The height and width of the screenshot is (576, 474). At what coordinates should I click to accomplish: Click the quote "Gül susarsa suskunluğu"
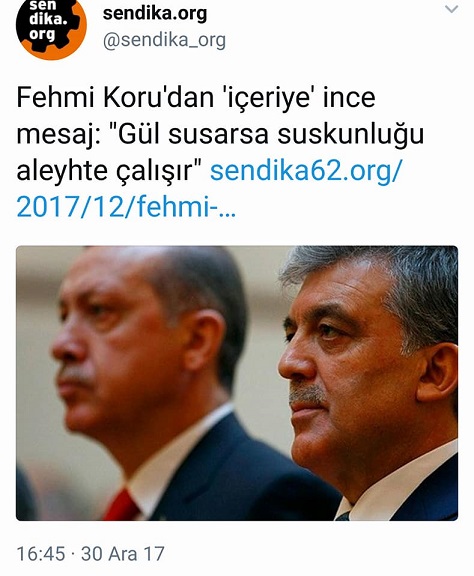coord(270,134)
